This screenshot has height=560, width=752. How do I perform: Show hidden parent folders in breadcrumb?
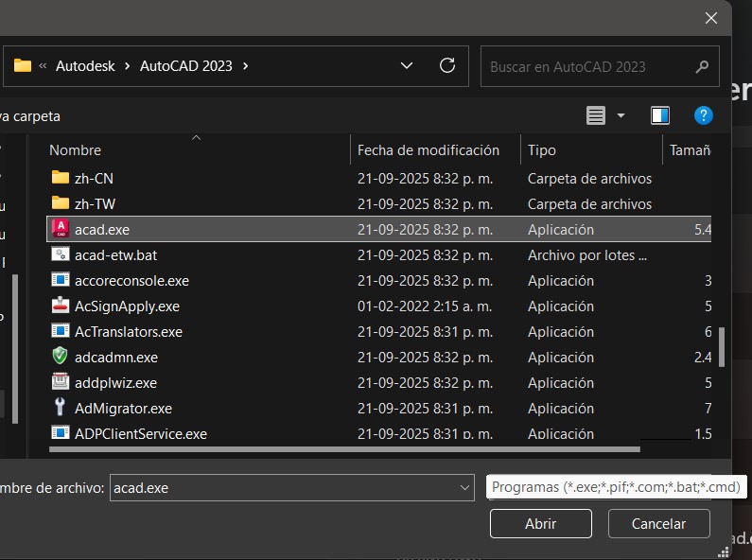[x=43, y=65]
